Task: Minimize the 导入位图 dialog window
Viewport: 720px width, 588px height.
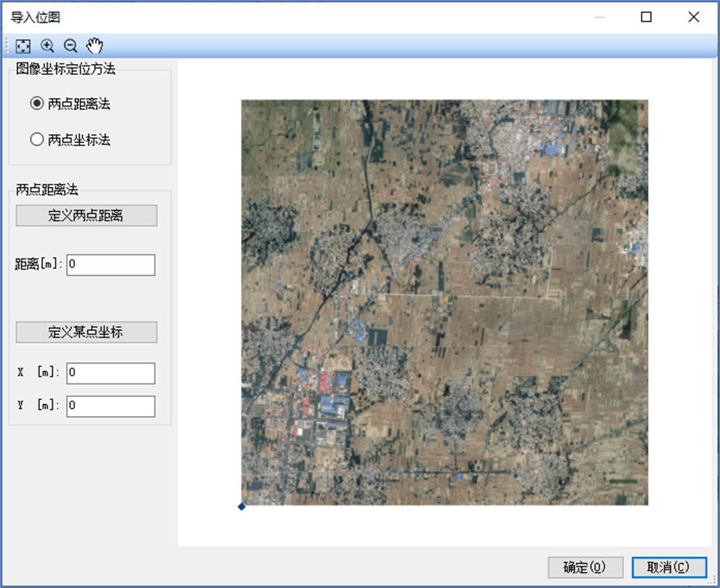Action: (x=599, y=17)
